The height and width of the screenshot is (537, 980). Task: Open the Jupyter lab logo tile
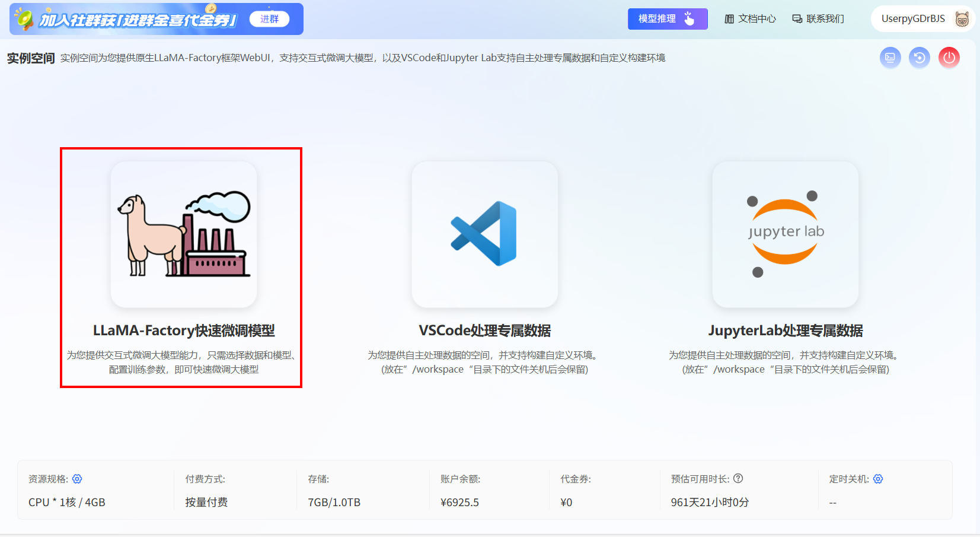786,234
